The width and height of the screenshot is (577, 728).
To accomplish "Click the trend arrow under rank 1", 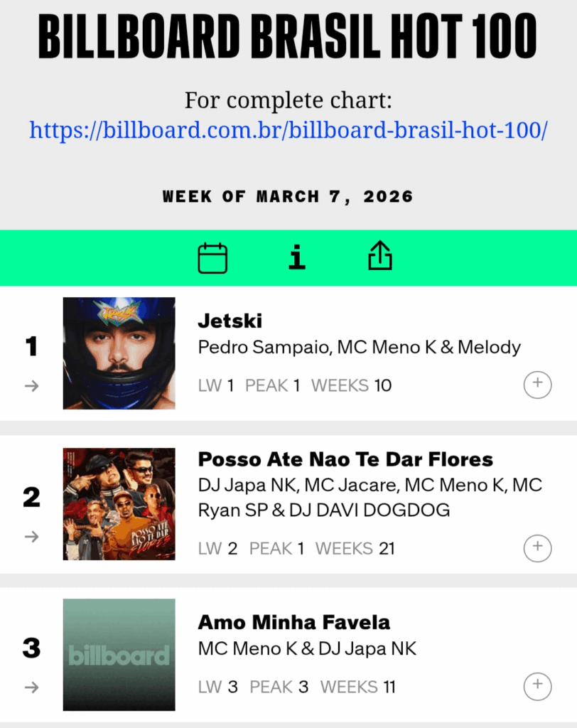I will [31, 385].
